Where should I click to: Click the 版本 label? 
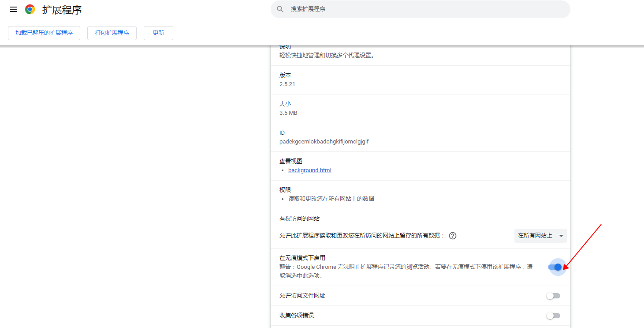(x=285, y=75)
